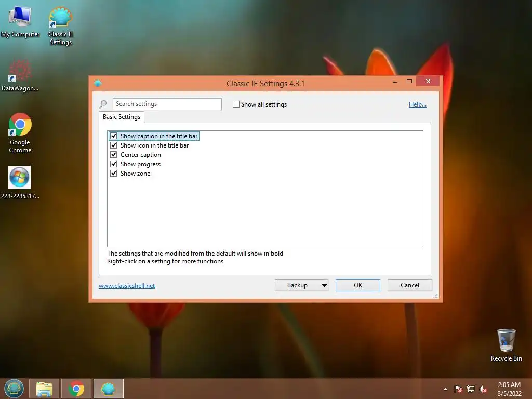Open the Help link
Screen dimensions: 532x399
point(417,104)
